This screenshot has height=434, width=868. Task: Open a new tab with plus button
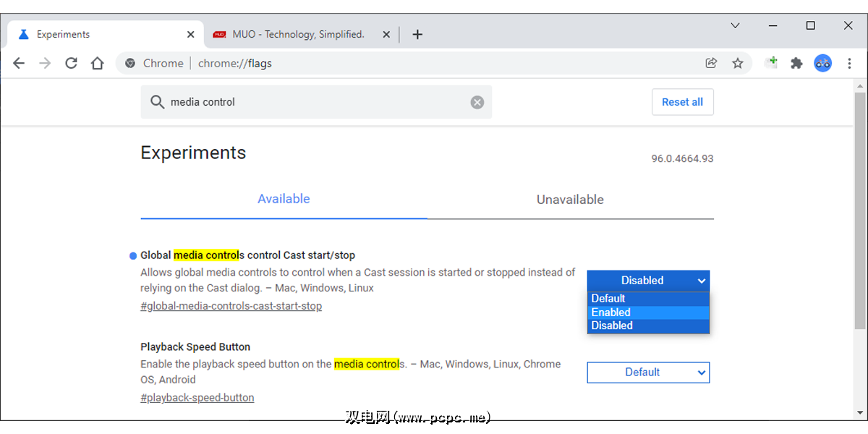tap(417, 34)
